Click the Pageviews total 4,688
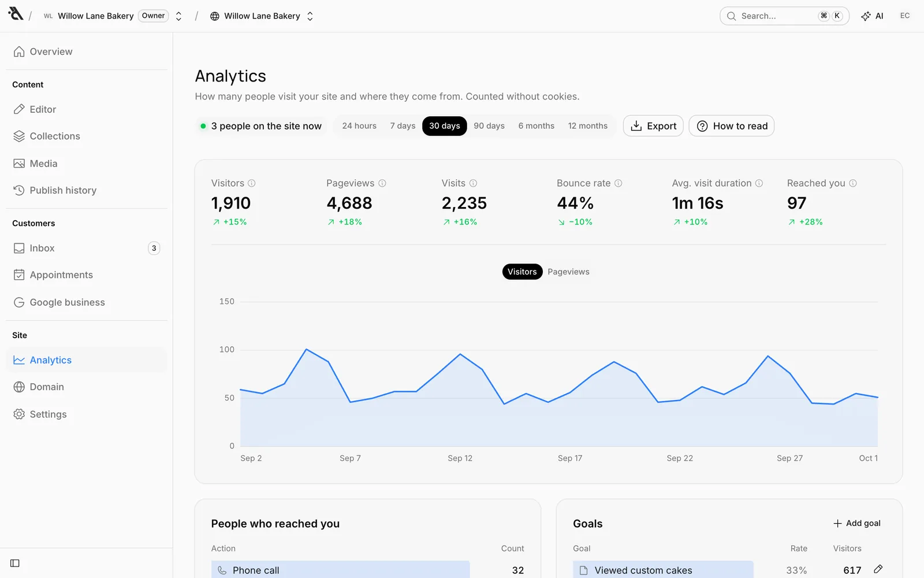 click(349, 203)
